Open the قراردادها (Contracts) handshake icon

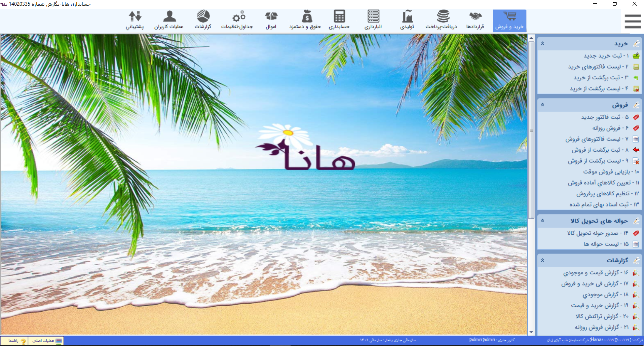click(475, 17)
